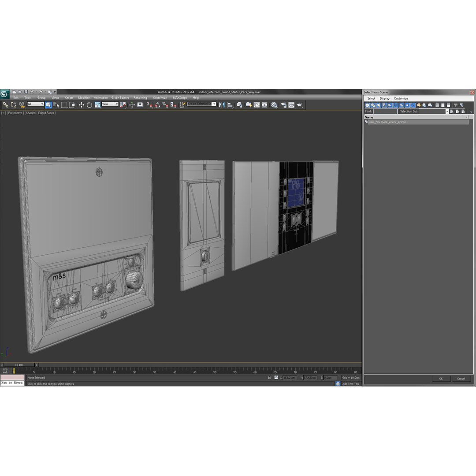The height and width of the screenshot is (476, 476).
Task: Open the Edit menu
Action: [x=16, y=98]
